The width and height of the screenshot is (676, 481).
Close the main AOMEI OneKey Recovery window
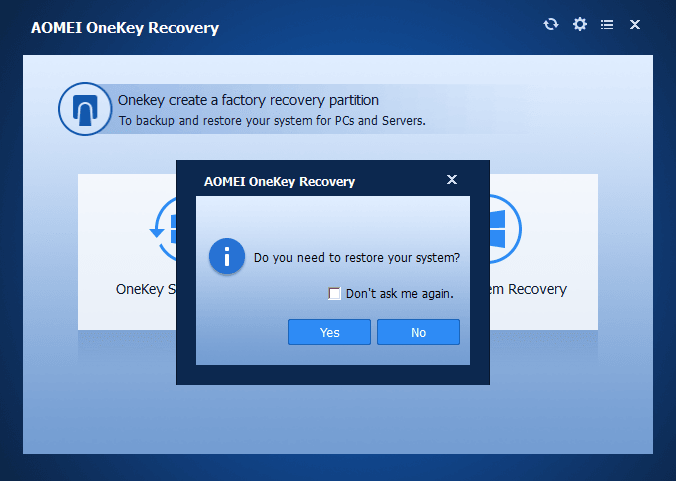point(635,25)
